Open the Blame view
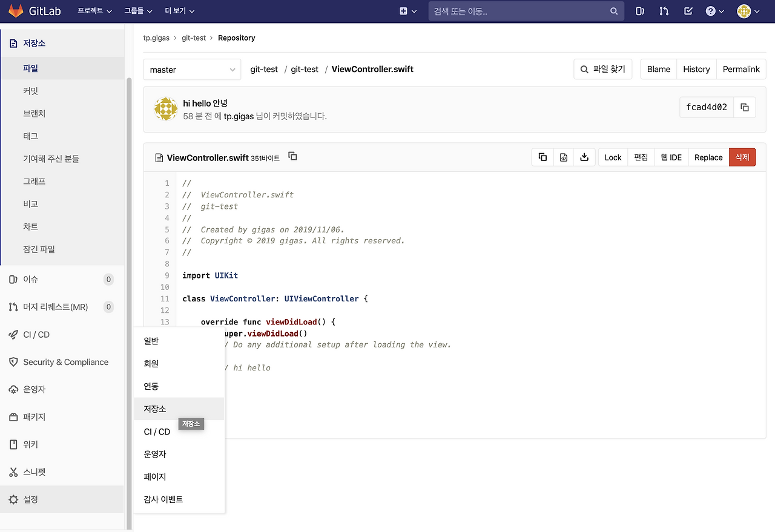This screenshot has width=775, height=532. point(658,69)
